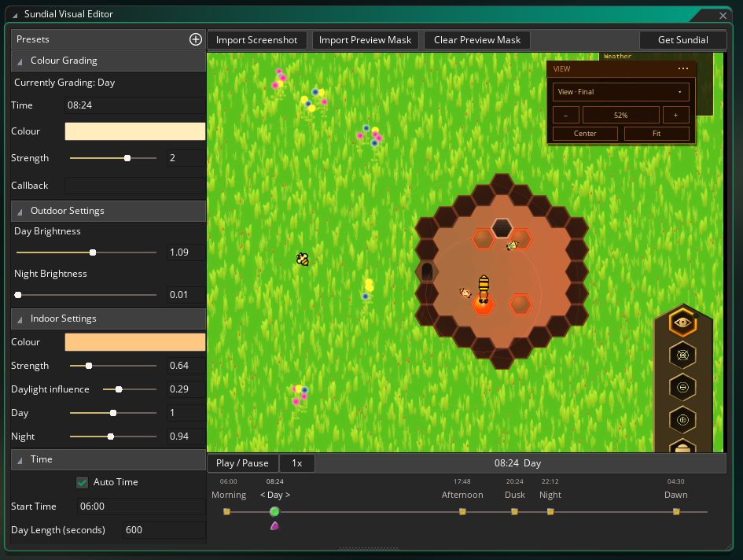Open the Indoor Settings colour swatch
The image size is (743, 560).
tap(135, 342)
